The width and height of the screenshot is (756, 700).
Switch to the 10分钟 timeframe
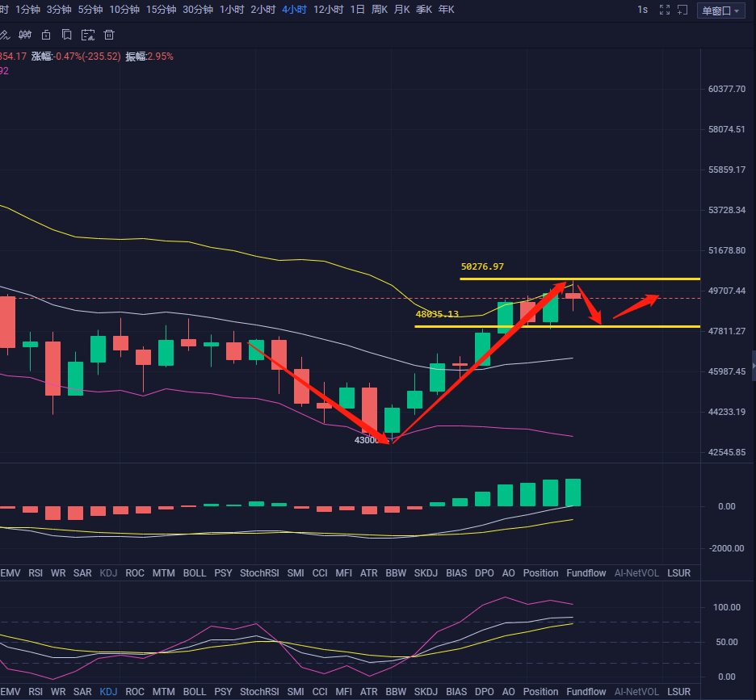[124, 10]
